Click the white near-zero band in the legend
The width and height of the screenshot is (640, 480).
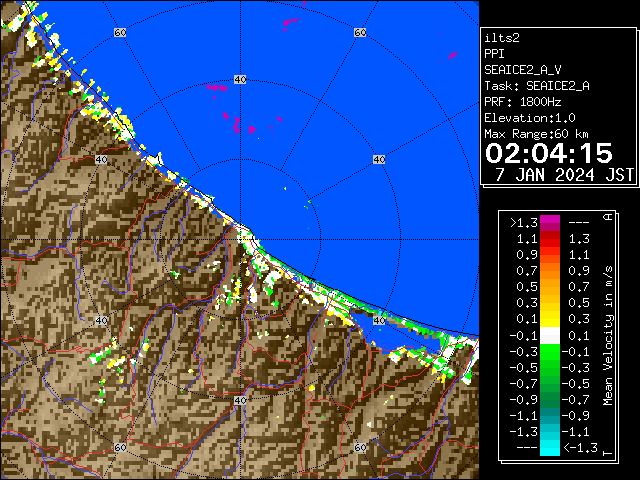(550, 336)
